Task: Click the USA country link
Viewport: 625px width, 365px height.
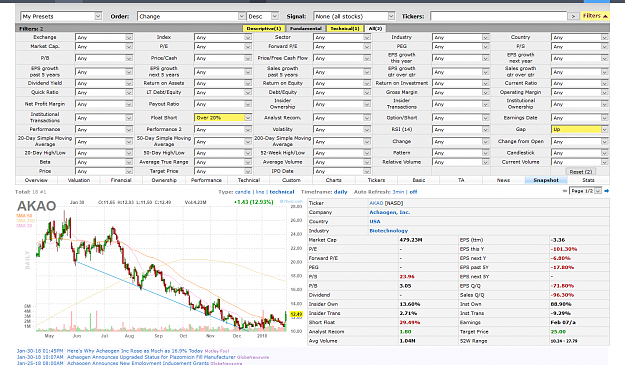Action: (375, 222)
